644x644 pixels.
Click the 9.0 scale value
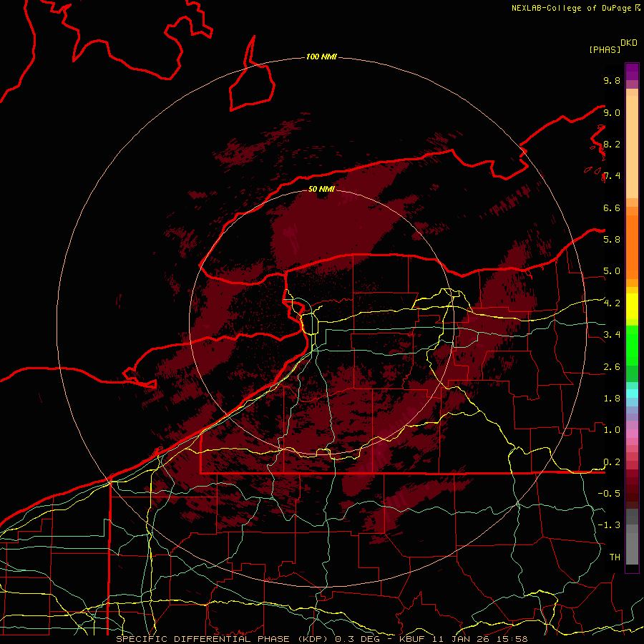612,112
